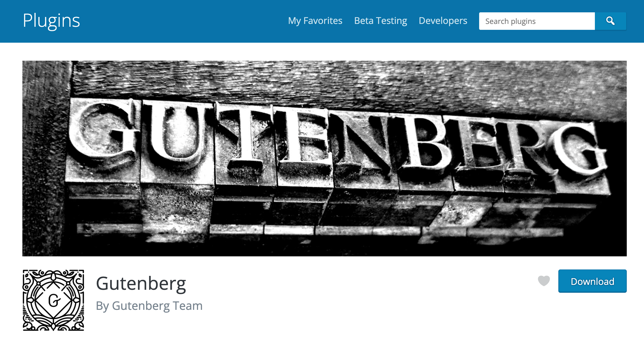This screenshot has height=343, width=644.
Task: Expand the Developers dropdown navigation
Action: coord(443,21)
